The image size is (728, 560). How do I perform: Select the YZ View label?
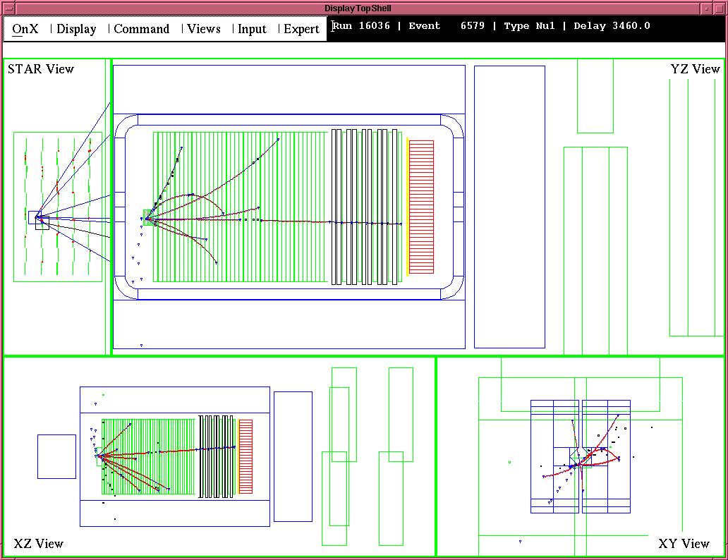pyautogui.click(x=695, y=69)
